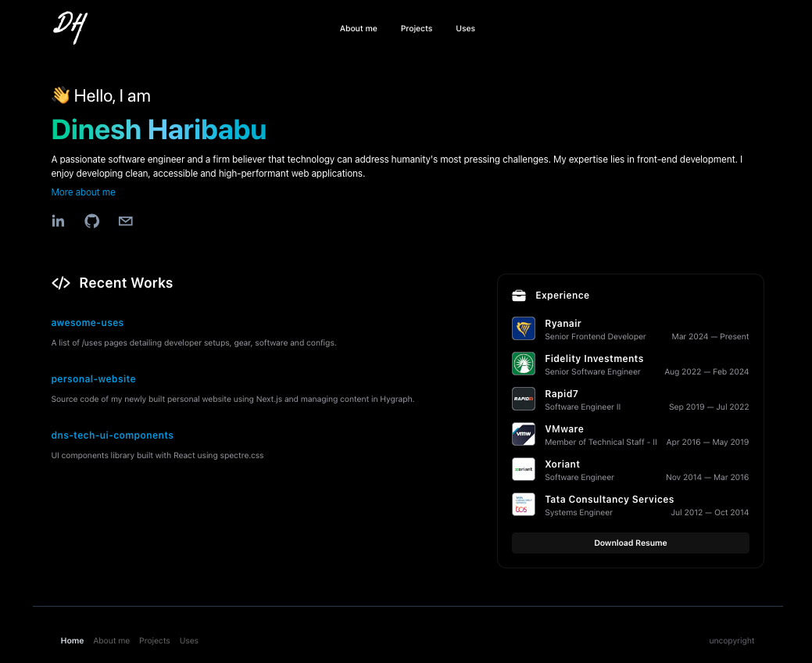This screenshot has width=812, height=663.
Task: Open the personal-website project link
Action: coord(93,378)
